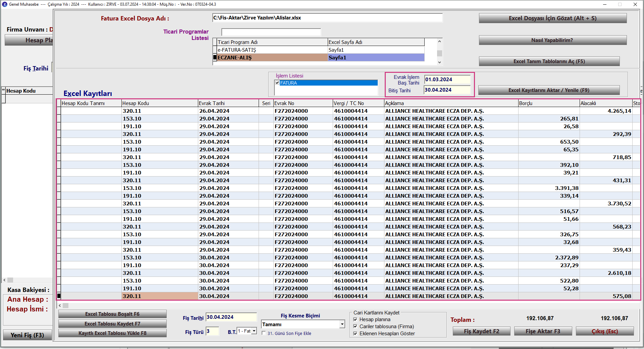
Task: Click scroll-up arrow of Ticari Programlar list
Action: pos(439,41)
